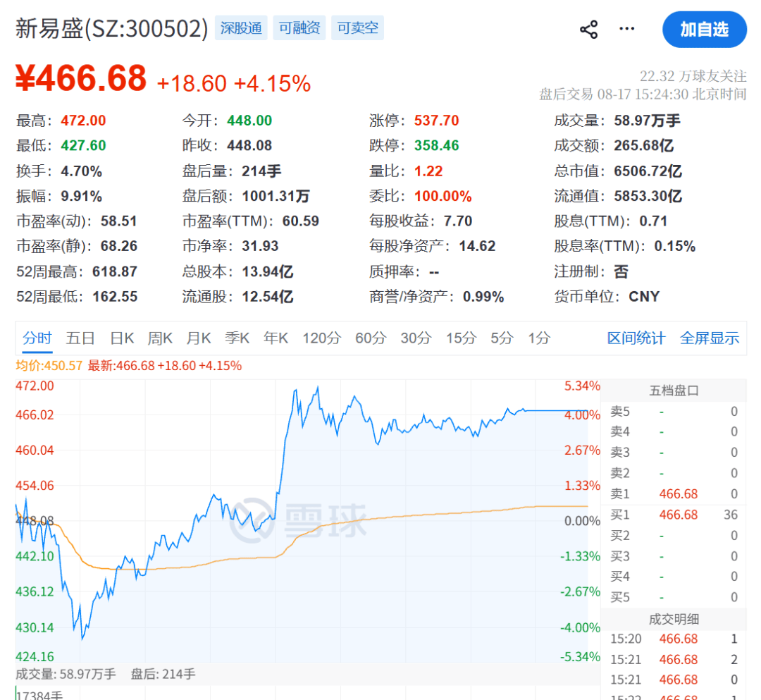This screenshot has width=761, height=700.
Task: Switch to the 年K chart tab
Action: point(276,338)
